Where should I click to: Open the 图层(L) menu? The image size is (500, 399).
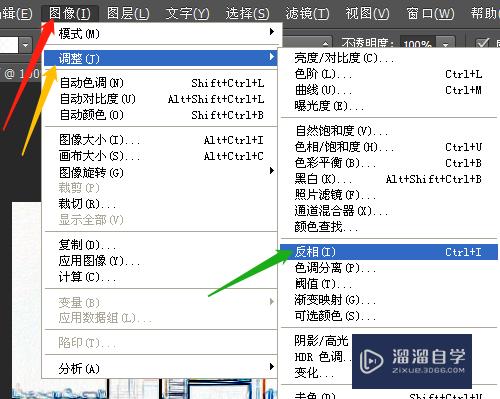tap(128, 14)
